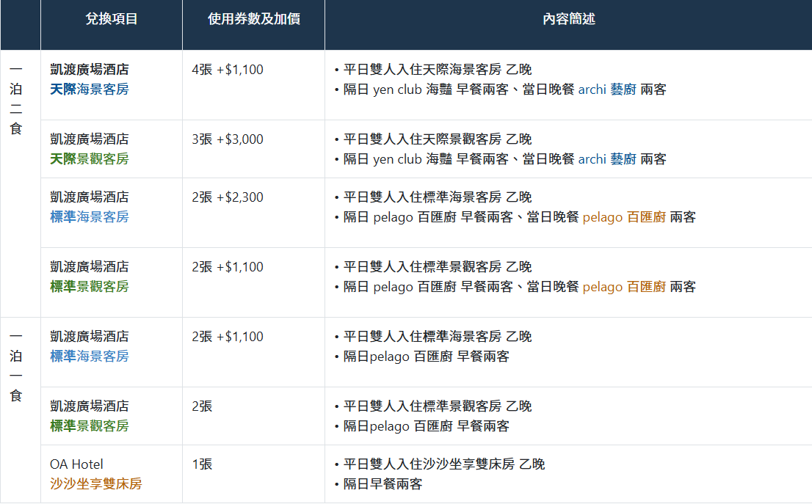Click 隔日pelago 百匯廚 早餐兩客 in 一泊一食 標準景觀客房 row
Image resolution: width=812 pixels, height=504 pixels.
pos(427,426)
